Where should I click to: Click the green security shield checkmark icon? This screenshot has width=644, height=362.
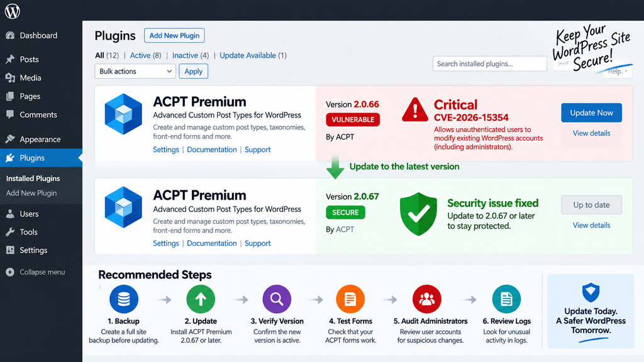tap(418, 214)
